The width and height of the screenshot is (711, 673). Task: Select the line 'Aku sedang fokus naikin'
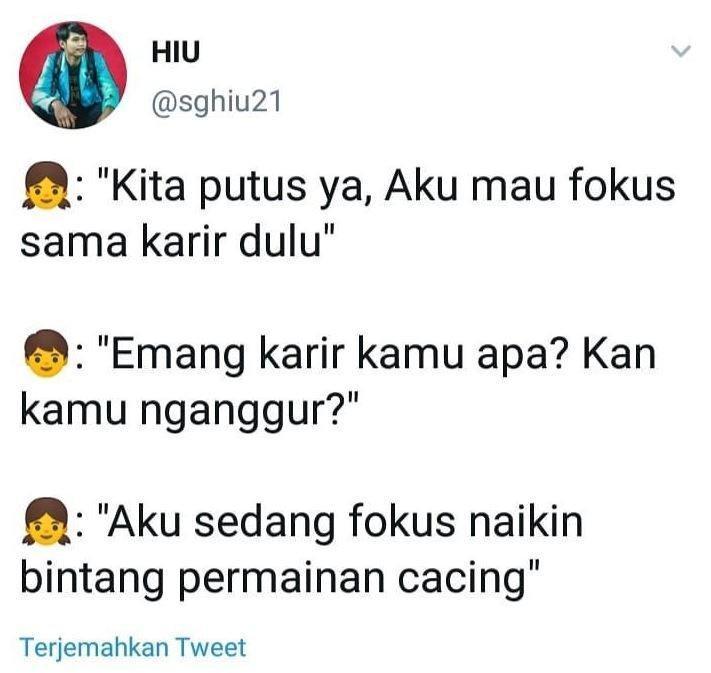pos(340,522)
